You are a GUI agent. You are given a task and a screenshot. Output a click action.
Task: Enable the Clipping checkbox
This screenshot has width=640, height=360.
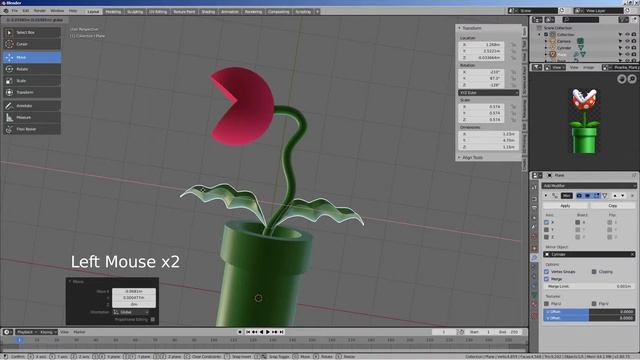pyautogui.click(x=594, y=272)
